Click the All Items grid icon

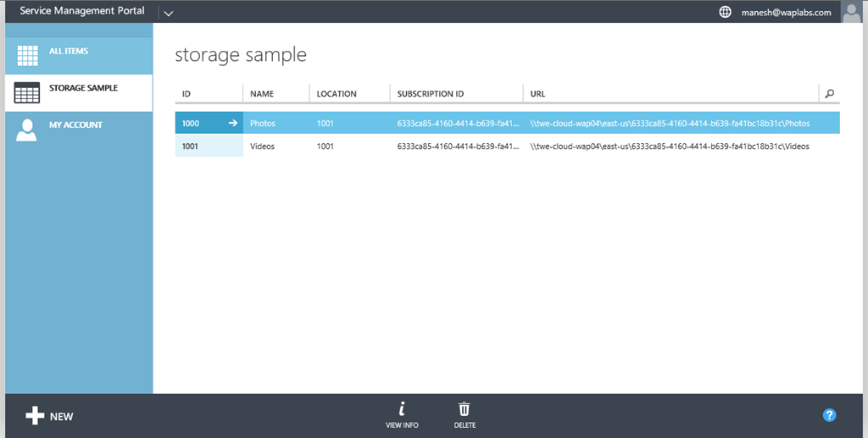coord(28,55)
